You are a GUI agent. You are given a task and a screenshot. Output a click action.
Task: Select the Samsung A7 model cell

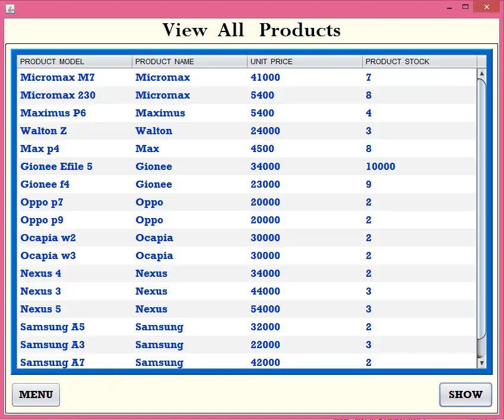(75, 361)
